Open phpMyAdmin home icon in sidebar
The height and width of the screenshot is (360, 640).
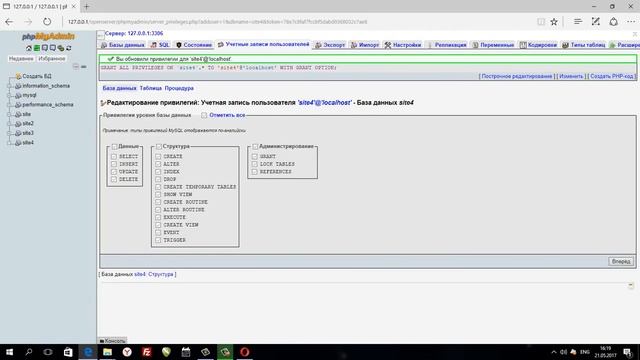click(x=29, y=48)
